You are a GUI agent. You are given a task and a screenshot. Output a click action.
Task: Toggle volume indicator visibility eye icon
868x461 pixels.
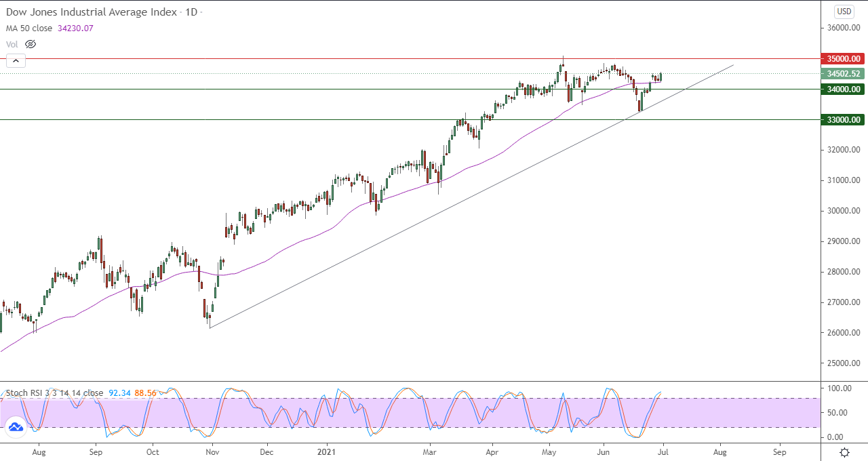tap(30, 44)
